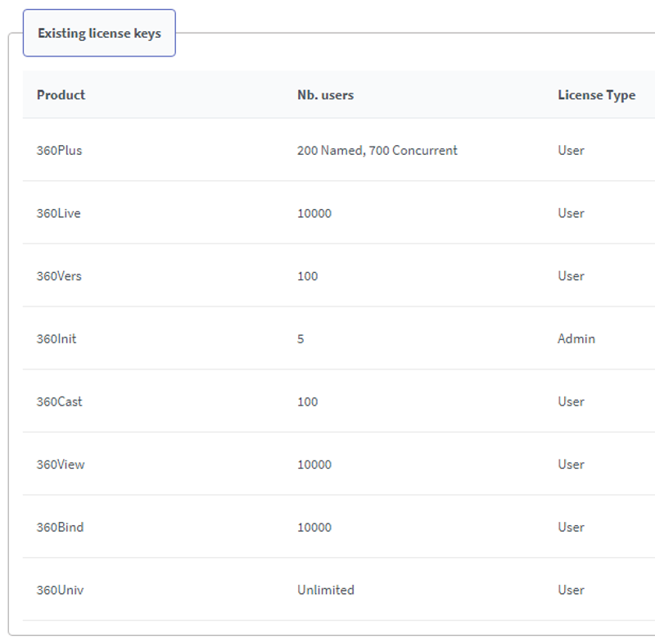Select the 360Plus product row
Viewport: 655px width, 644px height.
click(x=59, y=151)
